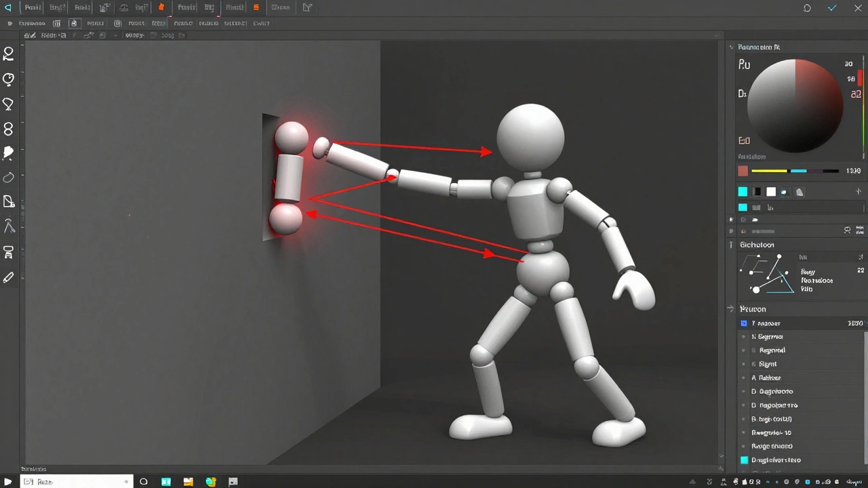Click the teal back arrow at top-left
Image resolution: width=868 pixels, height=488 pixels.
8,7
